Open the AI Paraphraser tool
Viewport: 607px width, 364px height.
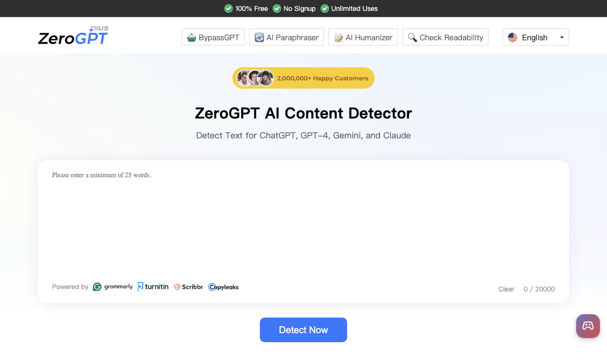tap(286, 37)
